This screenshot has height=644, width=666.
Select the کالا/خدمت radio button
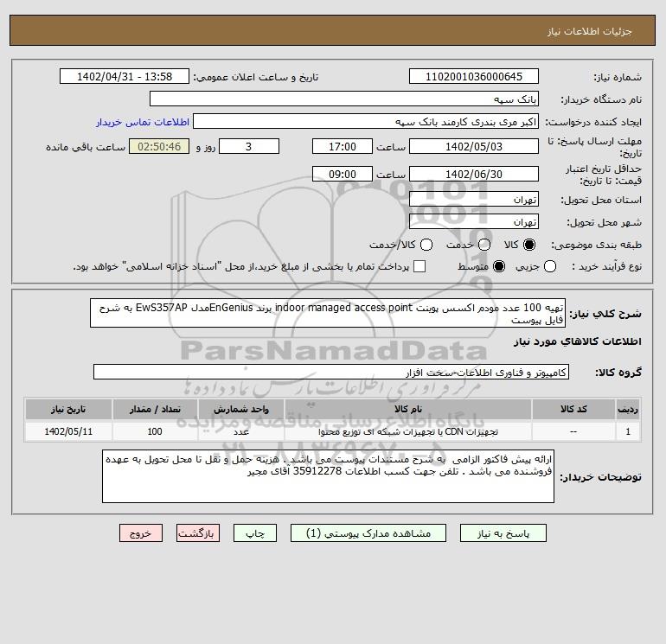[426, 245]
